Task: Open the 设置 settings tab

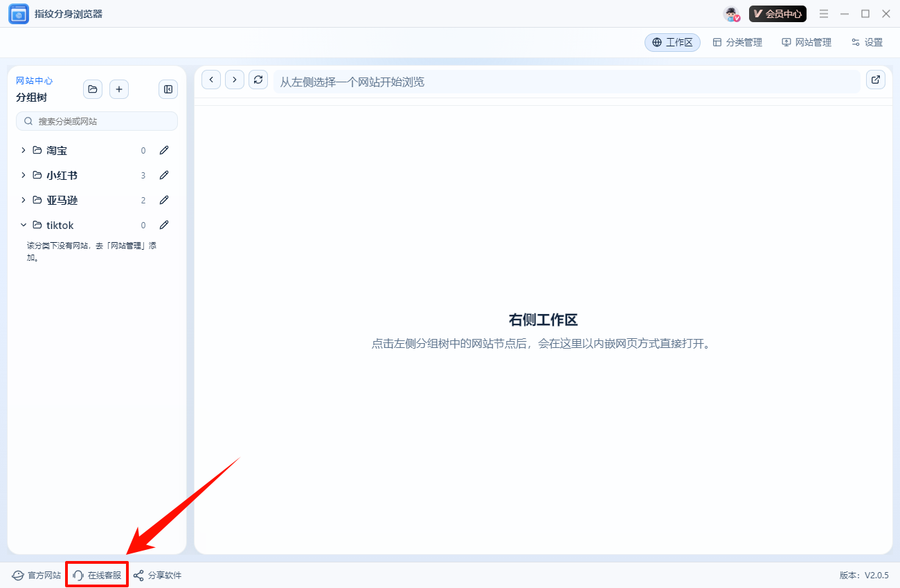Action: point(867,42)
